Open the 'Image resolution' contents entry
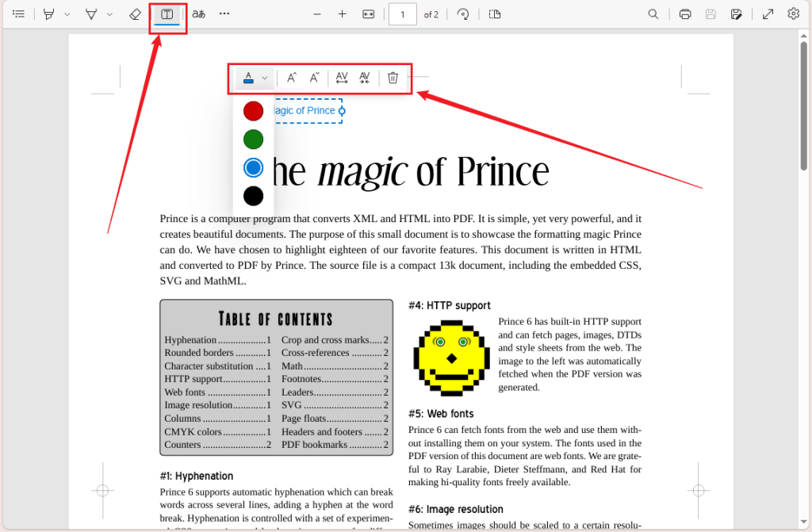Image resolution: width=812 pixels, height=532 pixels. (x=218, y=405)
